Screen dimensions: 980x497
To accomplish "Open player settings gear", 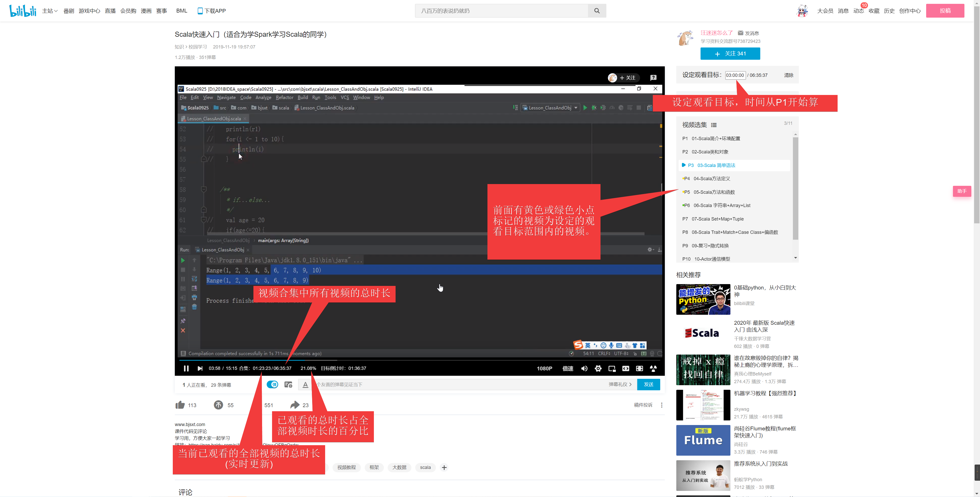I will click(x=598, y=368).
